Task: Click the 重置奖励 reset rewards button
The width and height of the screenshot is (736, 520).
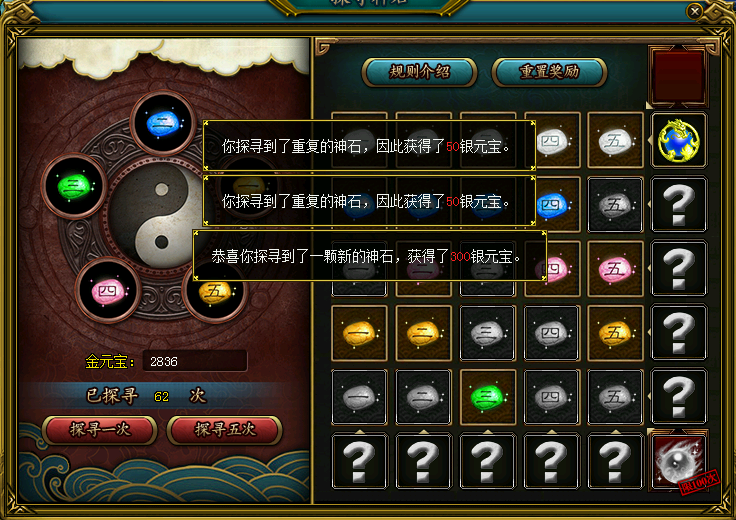Action: tap(549, 72)
